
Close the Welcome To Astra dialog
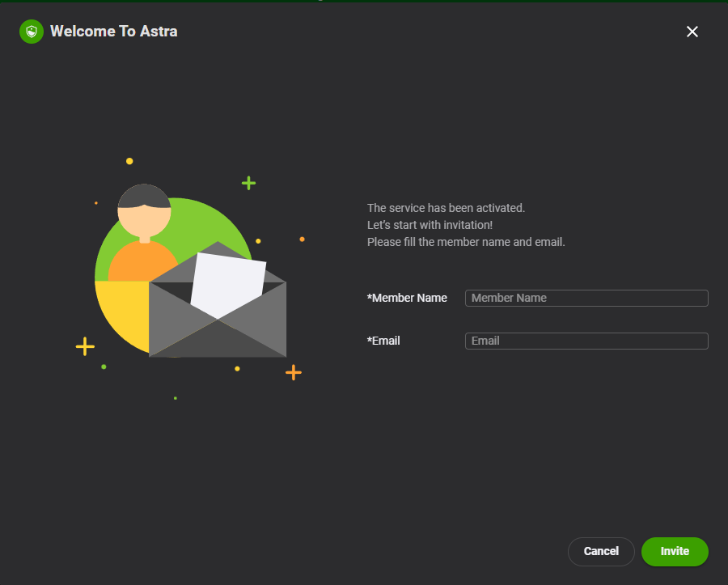692,32
